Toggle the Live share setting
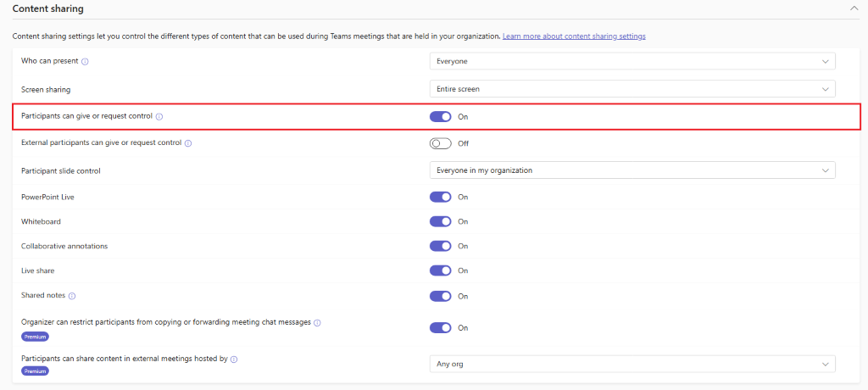The height and width of the screenshot is (390, 868). point(441,271)
